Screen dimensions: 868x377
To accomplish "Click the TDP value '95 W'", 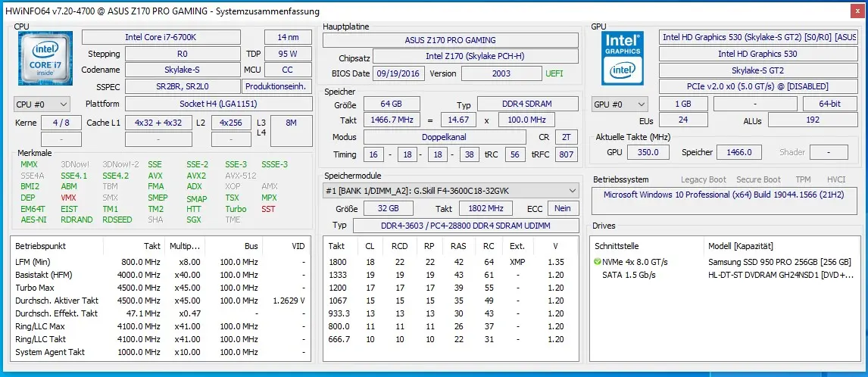I will (288, 54).
